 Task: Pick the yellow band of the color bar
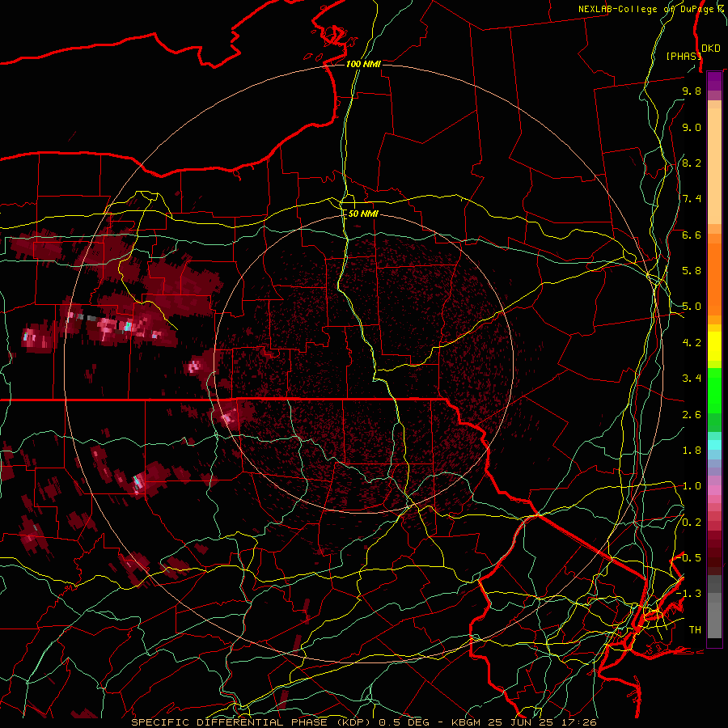pos(714,346)
